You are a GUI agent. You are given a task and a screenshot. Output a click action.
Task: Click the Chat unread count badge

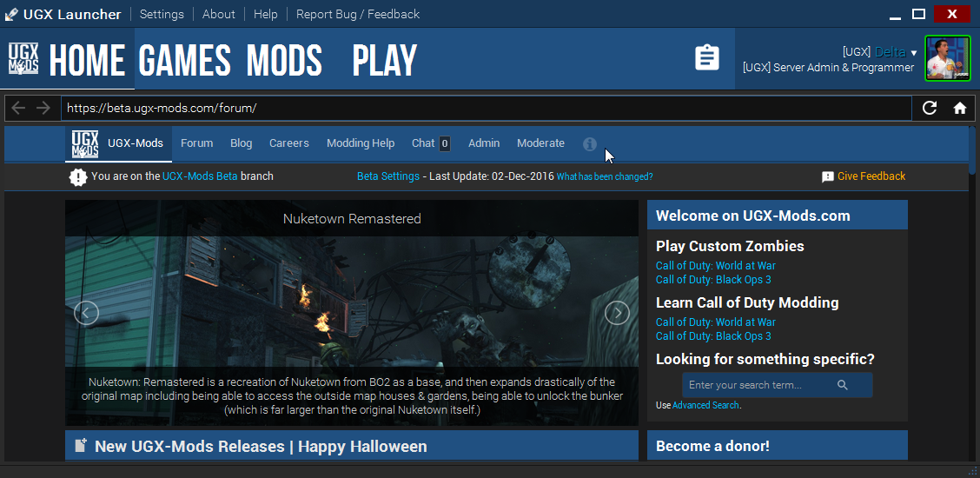coord(444,143)
